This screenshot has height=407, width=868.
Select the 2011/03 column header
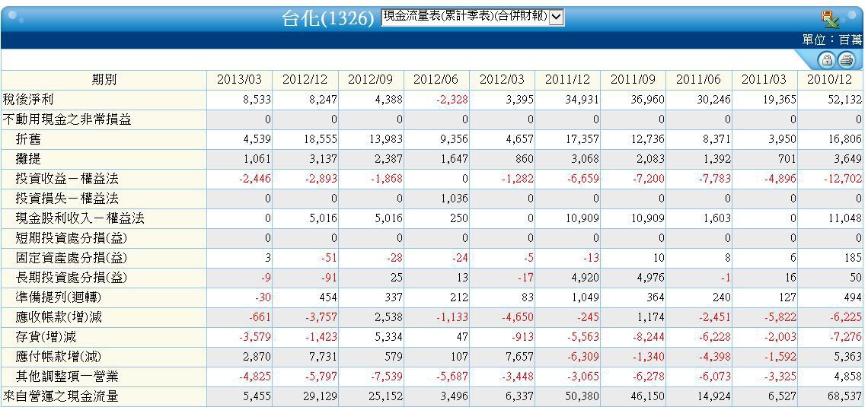pos(764,80)
